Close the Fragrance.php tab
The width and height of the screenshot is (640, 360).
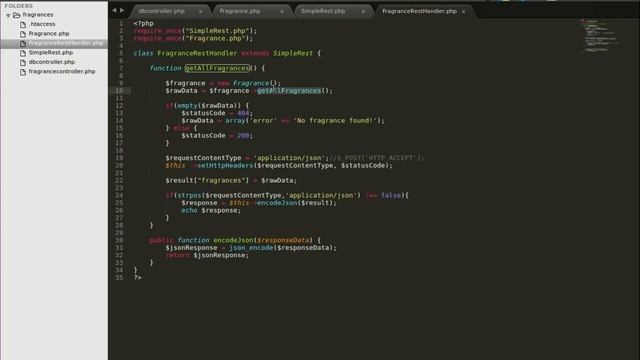(282, 12)
